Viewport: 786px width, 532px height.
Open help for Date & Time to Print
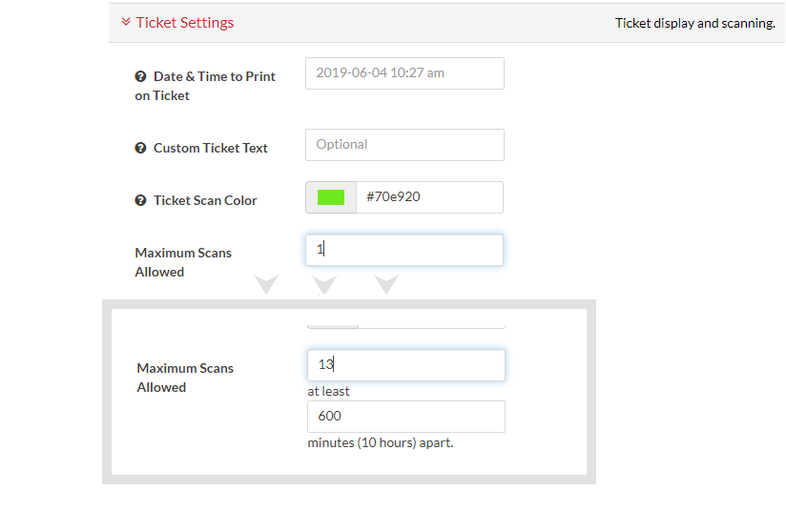[x=140, y=76]
